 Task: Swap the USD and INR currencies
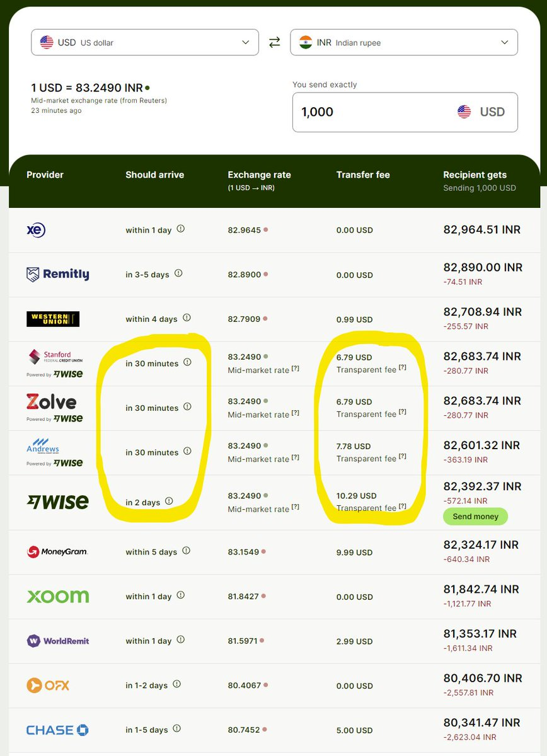274,42
